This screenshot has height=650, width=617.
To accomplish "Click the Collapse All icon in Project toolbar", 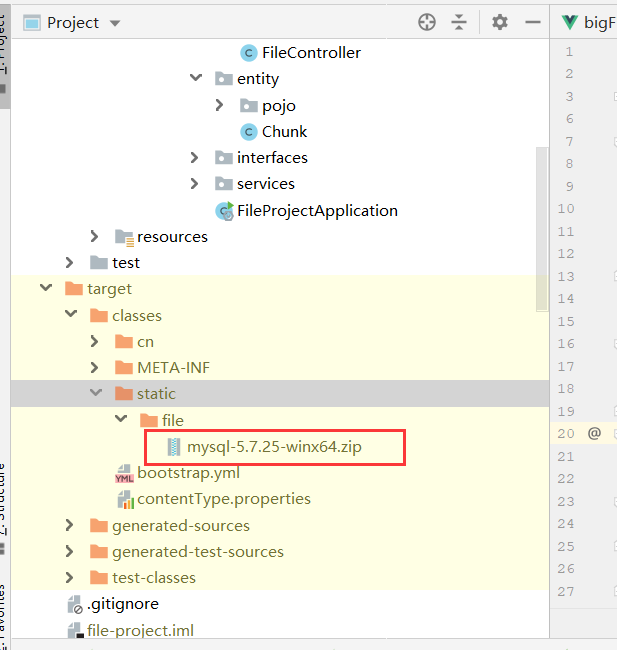I will pyautogui.click(x=459, y=22).
